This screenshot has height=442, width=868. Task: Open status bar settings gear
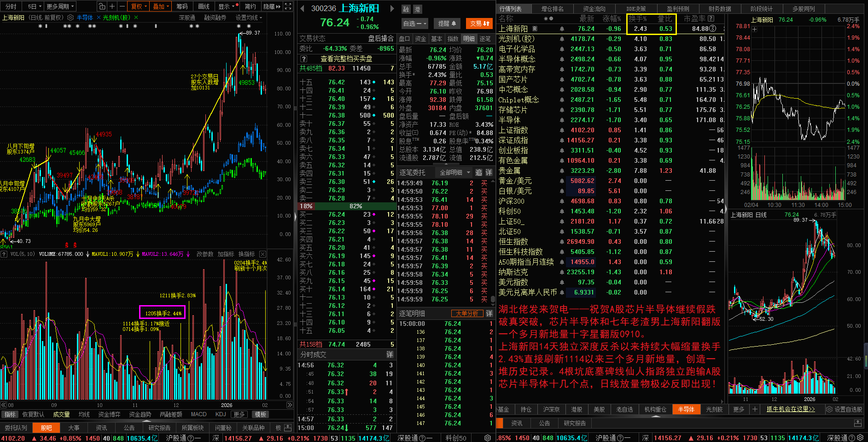click(x=488, y=438)
